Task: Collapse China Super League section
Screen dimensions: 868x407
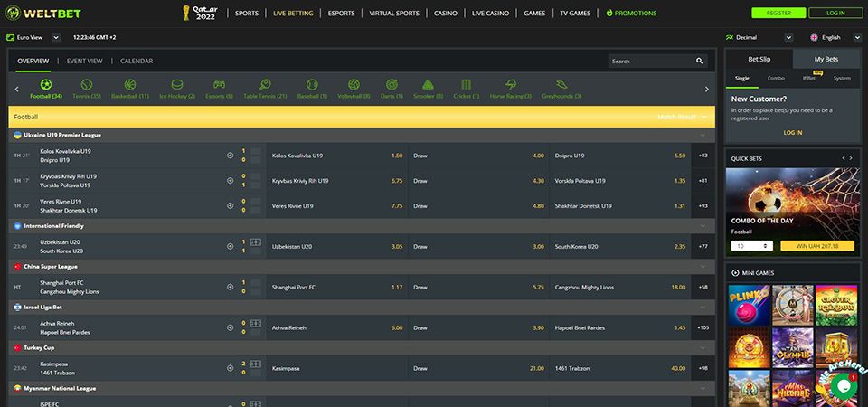Action: click(x=703, y=266)
